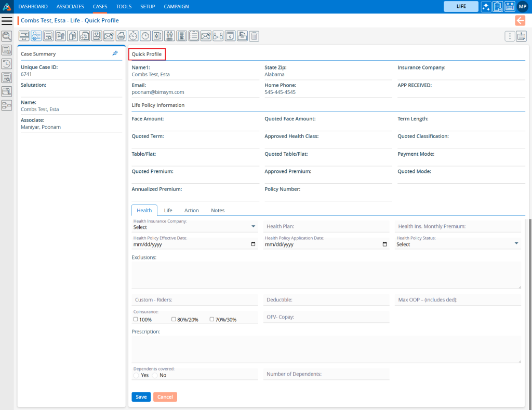Click the Save button

[x=141, y=397]
